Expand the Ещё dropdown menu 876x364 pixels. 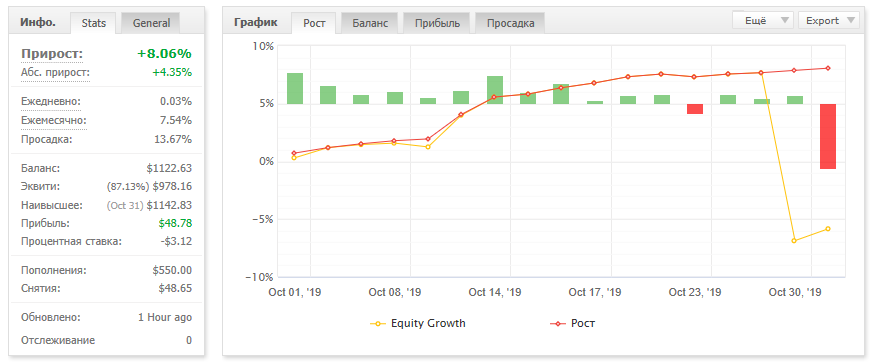(763, 21)
